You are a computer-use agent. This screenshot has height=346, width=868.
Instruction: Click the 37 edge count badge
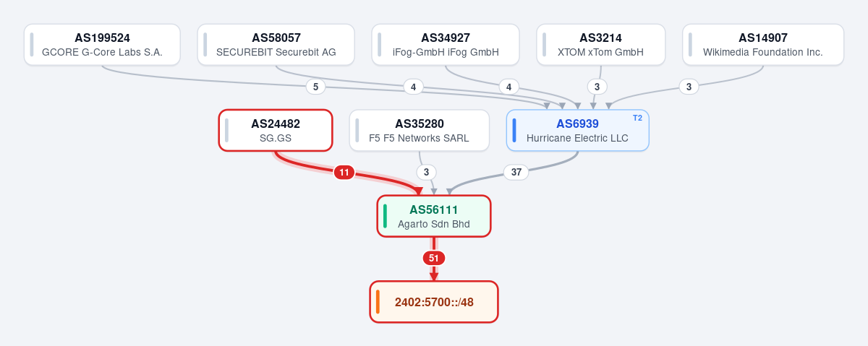516,172
